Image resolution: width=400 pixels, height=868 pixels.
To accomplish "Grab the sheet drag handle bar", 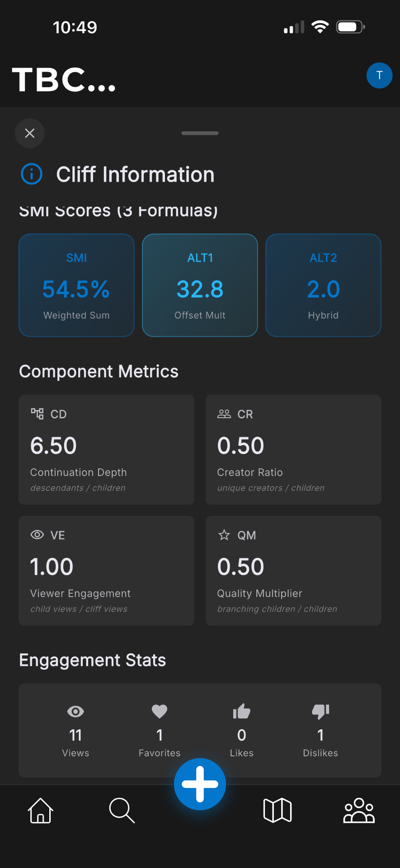I will 200,133.
